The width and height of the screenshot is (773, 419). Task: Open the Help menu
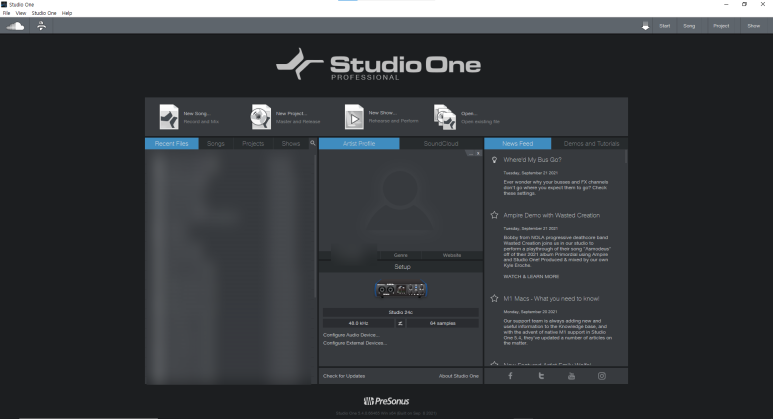pos(67,13)
